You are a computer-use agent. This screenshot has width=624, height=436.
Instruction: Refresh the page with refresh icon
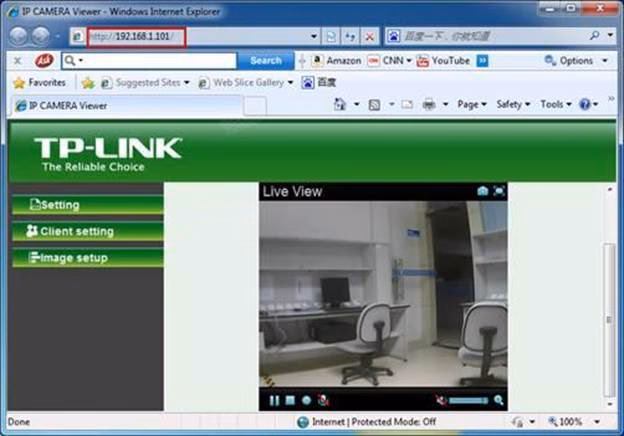[x=351, y=36]
